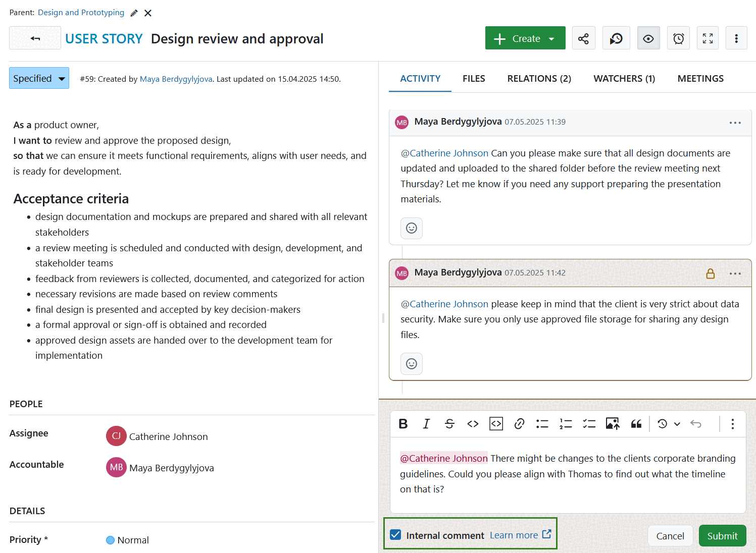
Task: Enter fullscreen view of the work package
Action: pos(708,38)
